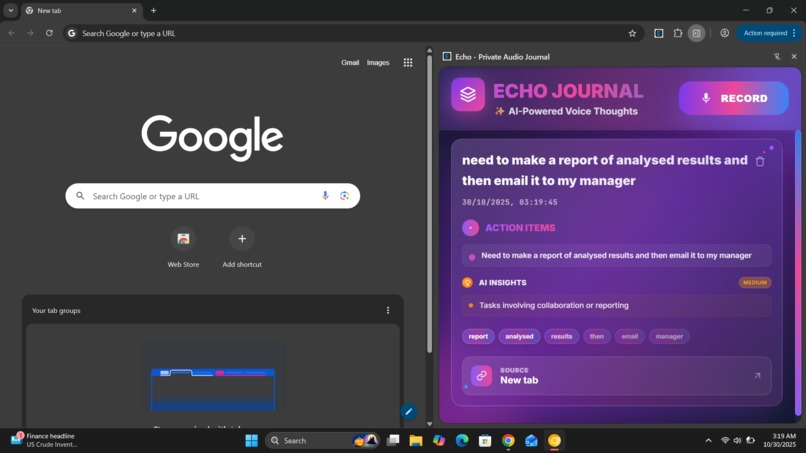Viewport: 806px width, 453px height.
Task: Click the browser back arrow
Action: (x=11, y=33)
